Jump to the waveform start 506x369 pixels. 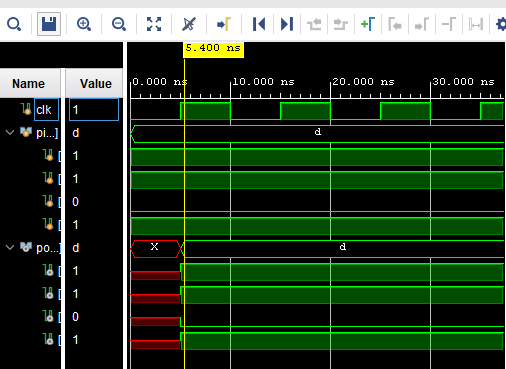(259, 24)
